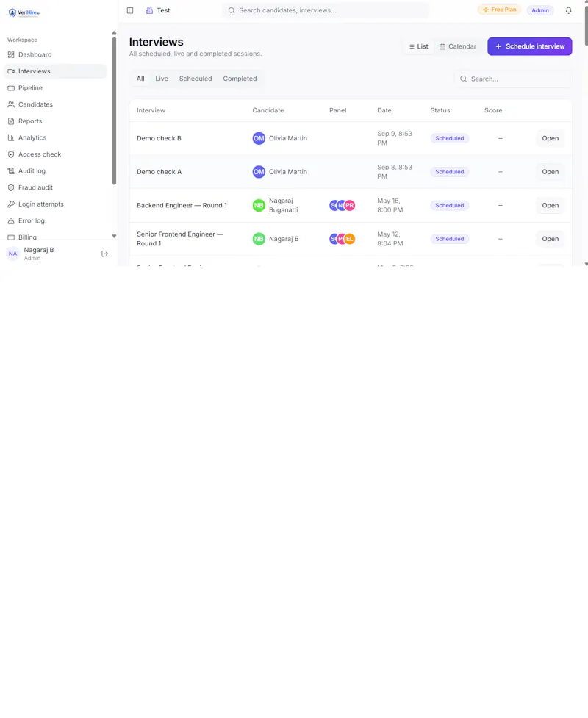Open Reports in the sidebar
The width and height of the screenshot is (588, 718).
(55, 121)
